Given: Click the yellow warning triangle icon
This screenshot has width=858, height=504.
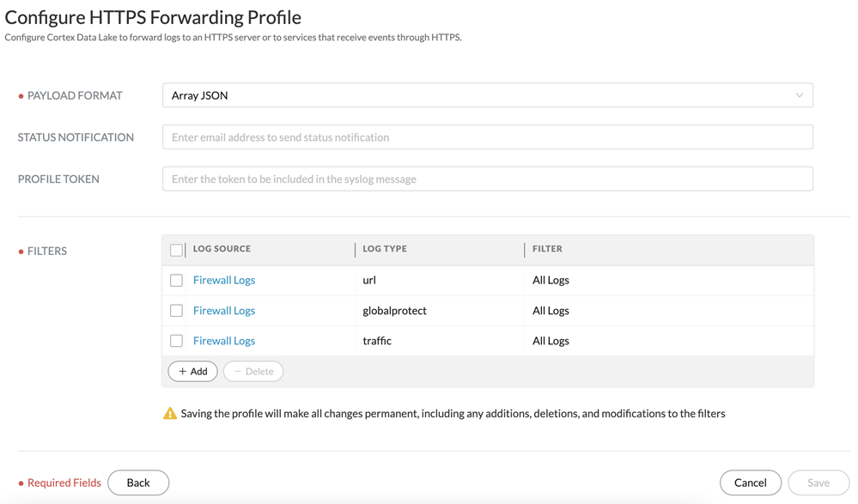Looking at the screenshot, I should [170, 414].
